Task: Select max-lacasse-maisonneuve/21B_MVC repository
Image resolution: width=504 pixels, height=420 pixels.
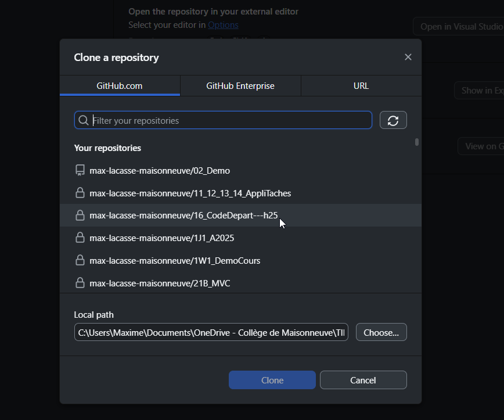Action: [240, 283]
